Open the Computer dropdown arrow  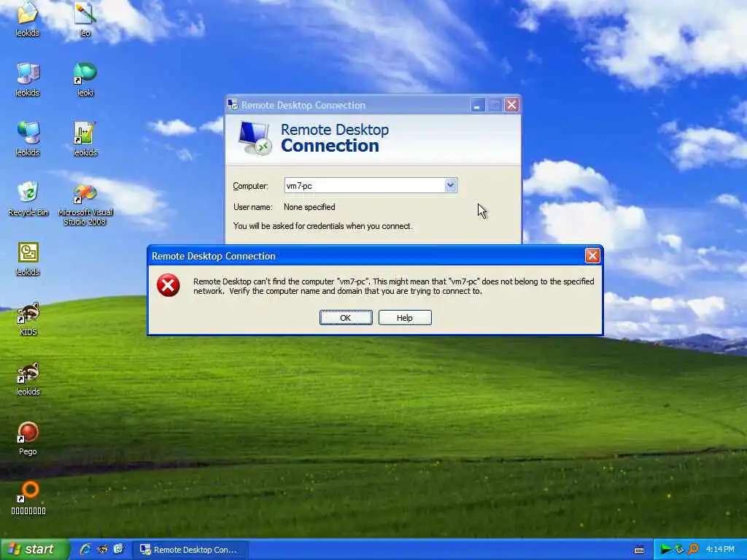[450, 185]
